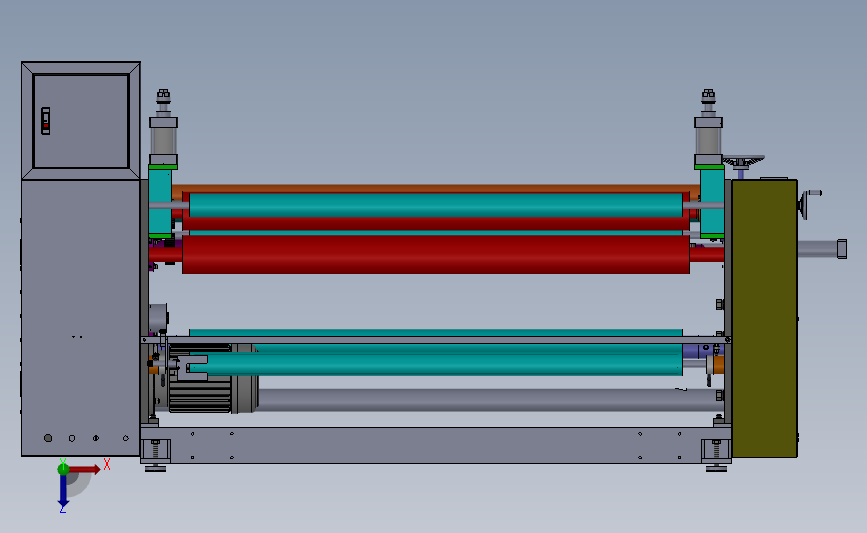Select the gear handwheel above the olive cover
The image size is (867, 533).
743,161
